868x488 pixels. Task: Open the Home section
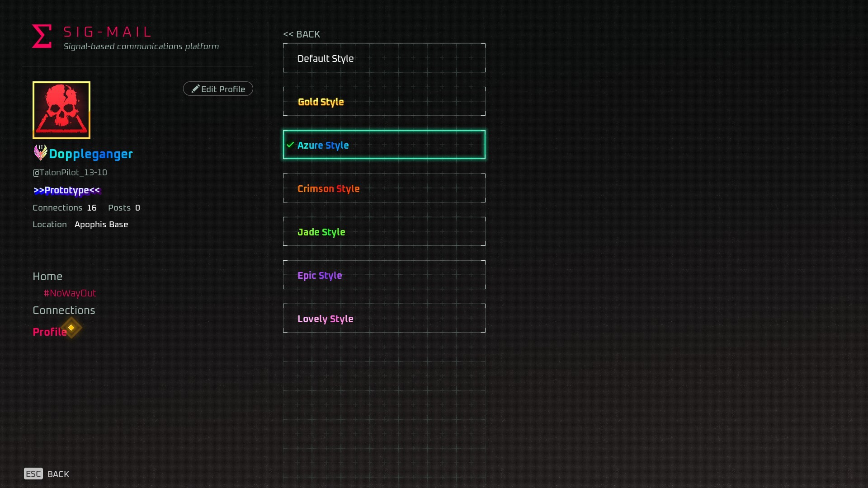click(x=47, y=276)
